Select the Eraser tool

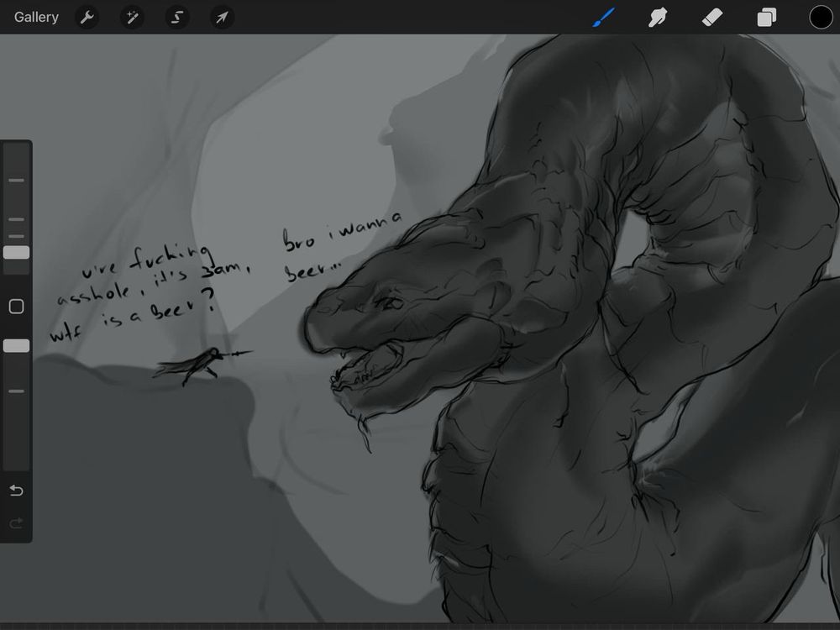[x=712, y=17]
